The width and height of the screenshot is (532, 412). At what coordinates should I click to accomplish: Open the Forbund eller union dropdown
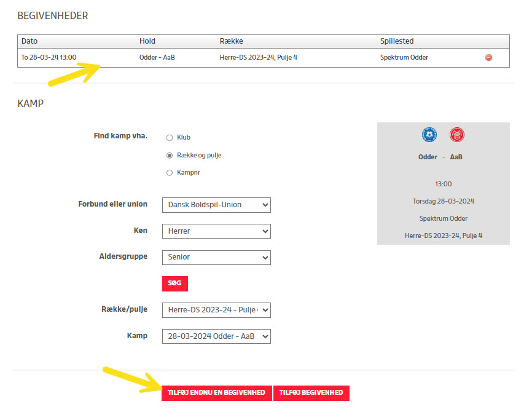tap(216, 205)
